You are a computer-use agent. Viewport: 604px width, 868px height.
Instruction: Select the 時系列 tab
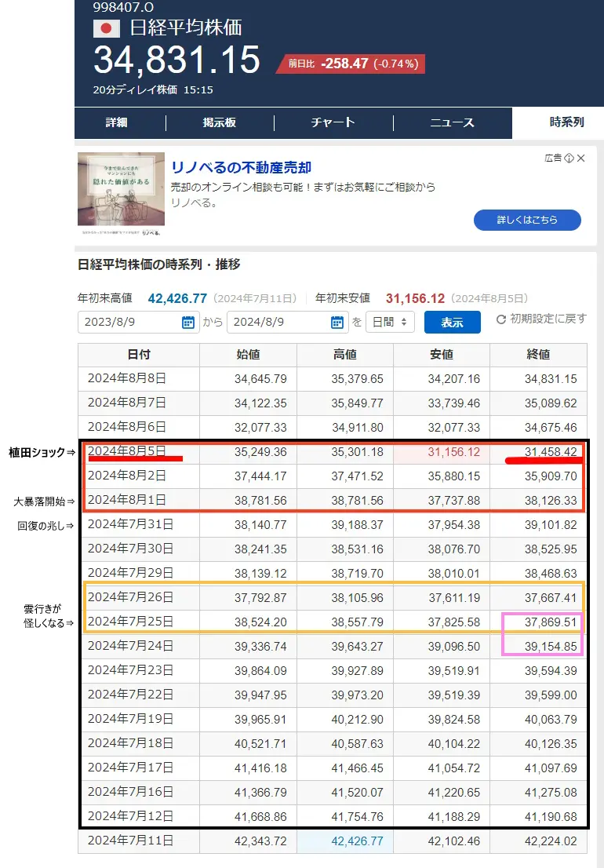pos(566,122)
